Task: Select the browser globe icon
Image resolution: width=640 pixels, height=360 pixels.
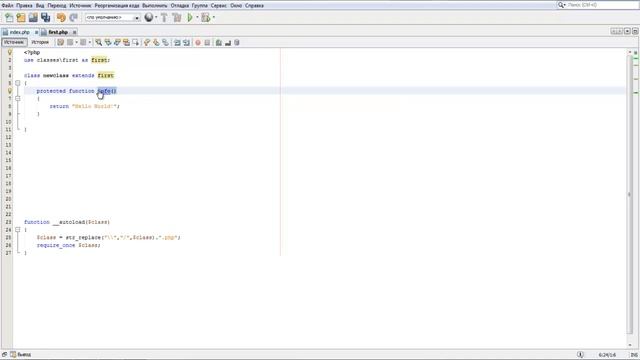Action: pos(149,17)
